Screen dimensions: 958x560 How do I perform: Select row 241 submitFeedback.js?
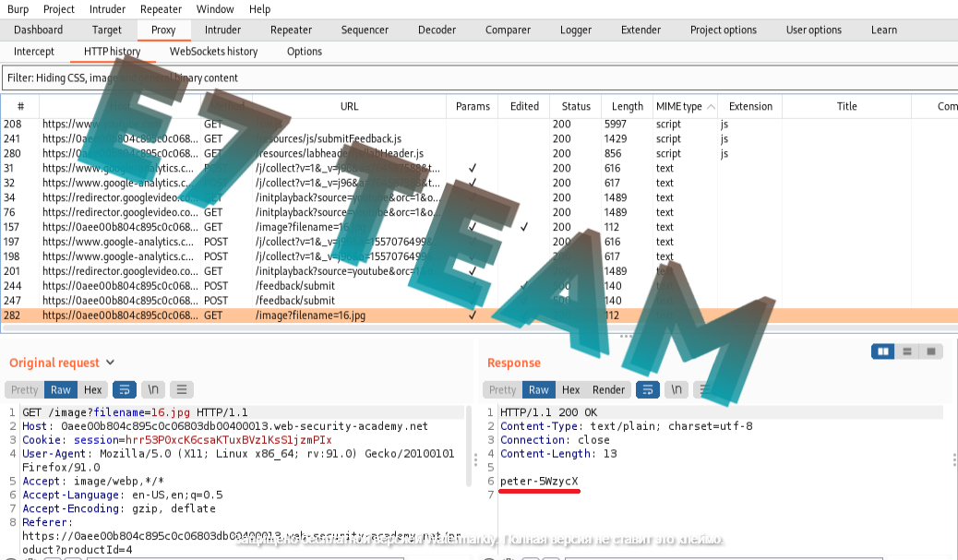(480, 138)
